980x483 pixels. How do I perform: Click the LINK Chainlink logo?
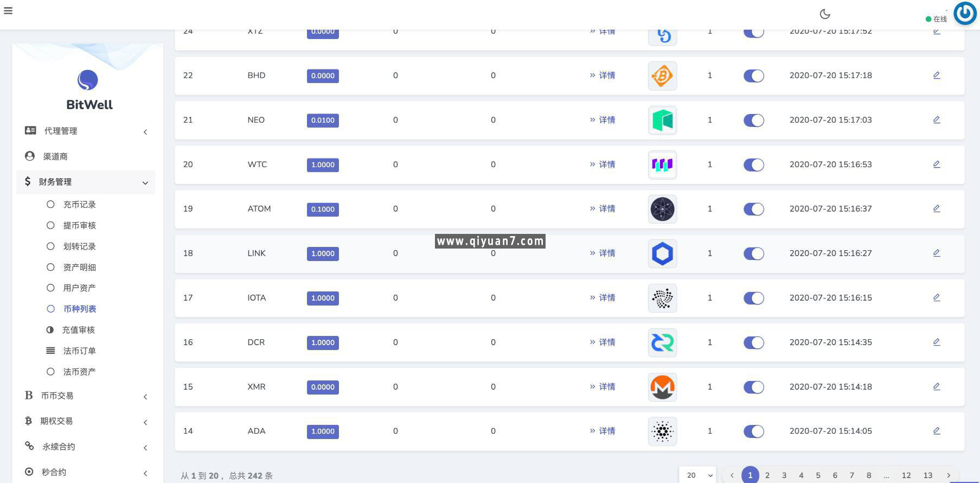pyautogui.click(x=662, y=253)
